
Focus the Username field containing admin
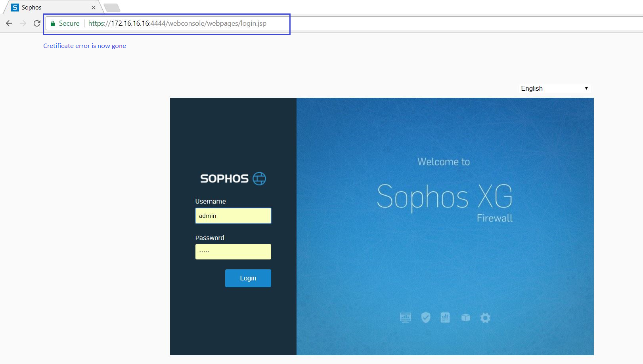coord(233,216)
